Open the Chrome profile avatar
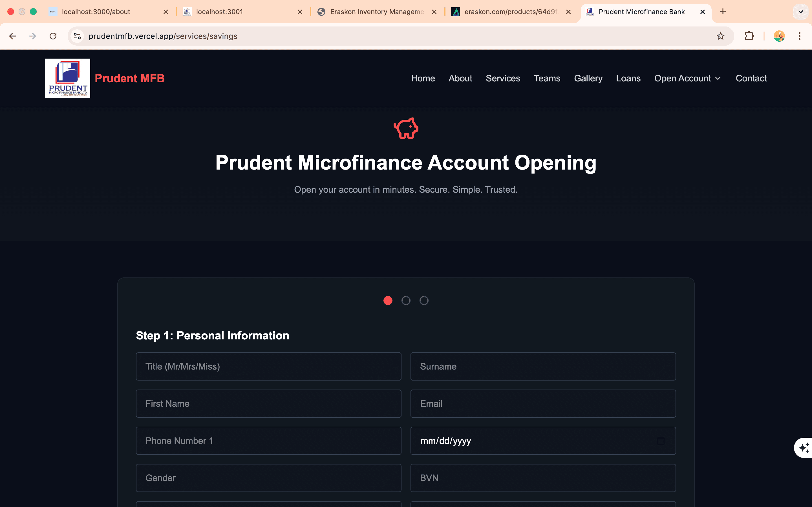 (779, 36)
